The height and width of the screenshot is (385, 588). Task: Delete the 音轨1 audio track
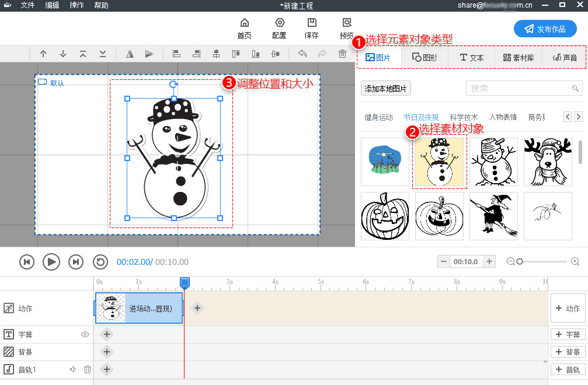[88, 370]
